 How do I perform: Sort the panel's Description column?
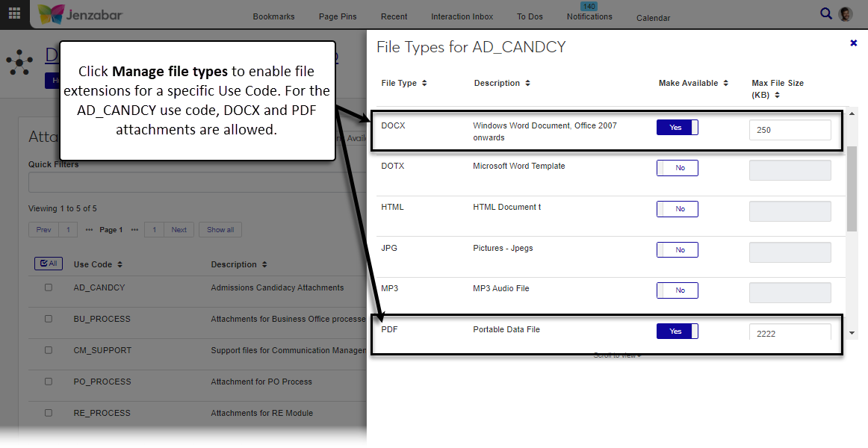coord(527,83)
